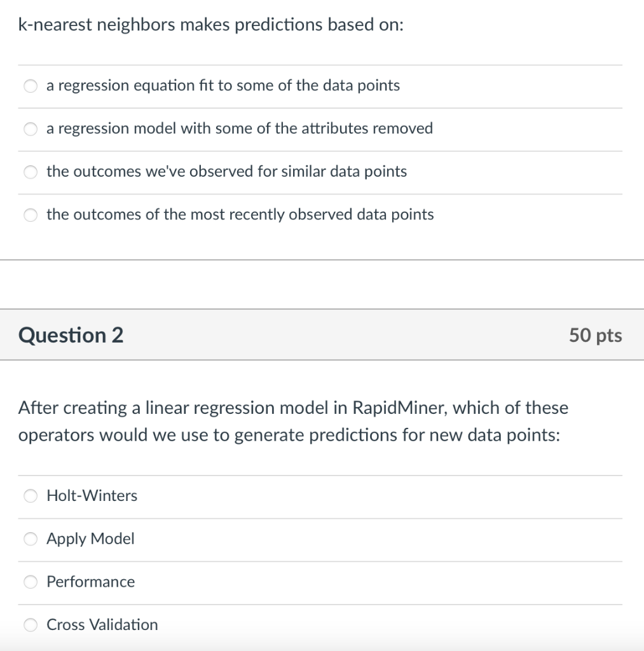This screenshot has height=651, width=644.
Task: Choose the Apply Model radio button
Action: click(x=31, y=539)
